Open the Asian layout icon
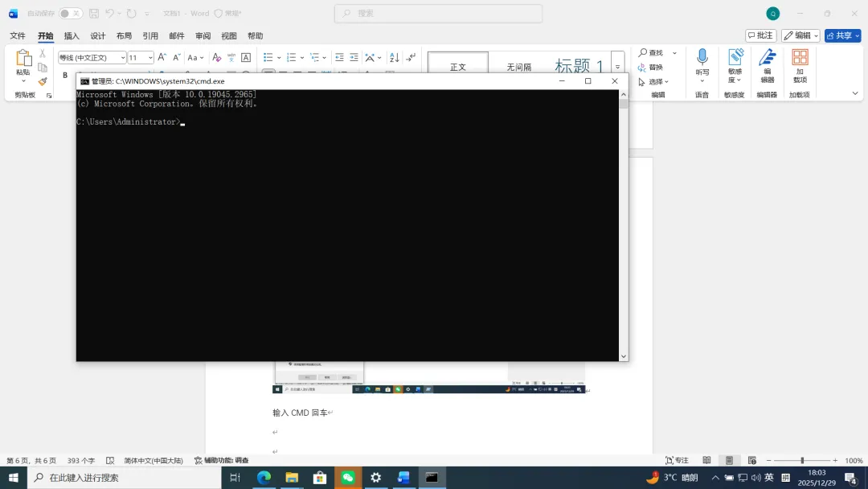This screenshot has width=868, height=489. tap(371, 57)
